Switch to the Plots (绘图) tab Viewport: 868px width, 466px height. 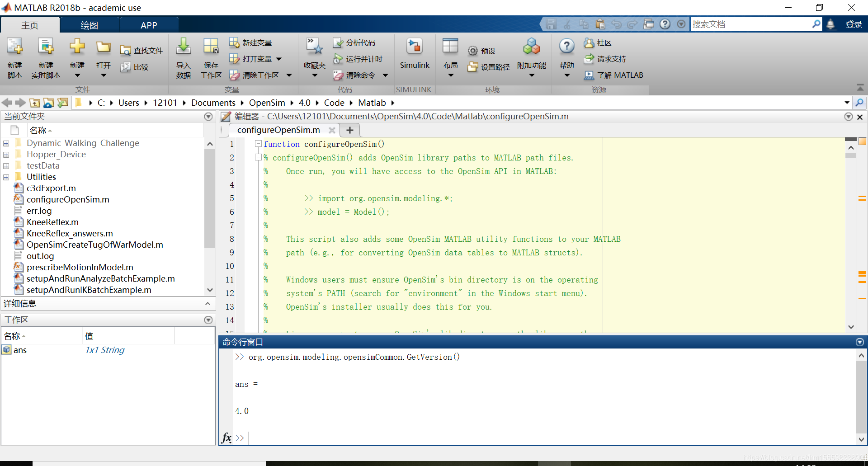tap(89, 25)
